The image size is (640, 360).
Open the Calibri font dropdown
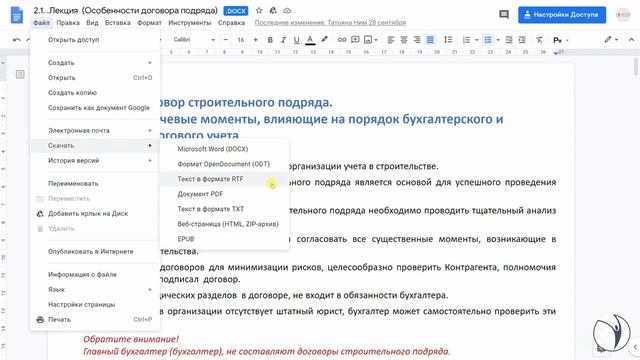[x=194, y=40]
